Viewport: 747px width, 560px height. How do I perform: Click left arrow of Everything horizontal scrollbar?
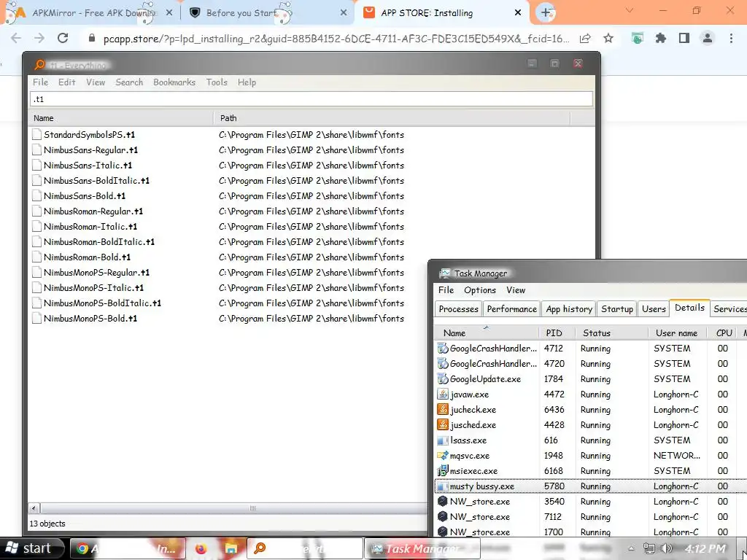[34, 508]
